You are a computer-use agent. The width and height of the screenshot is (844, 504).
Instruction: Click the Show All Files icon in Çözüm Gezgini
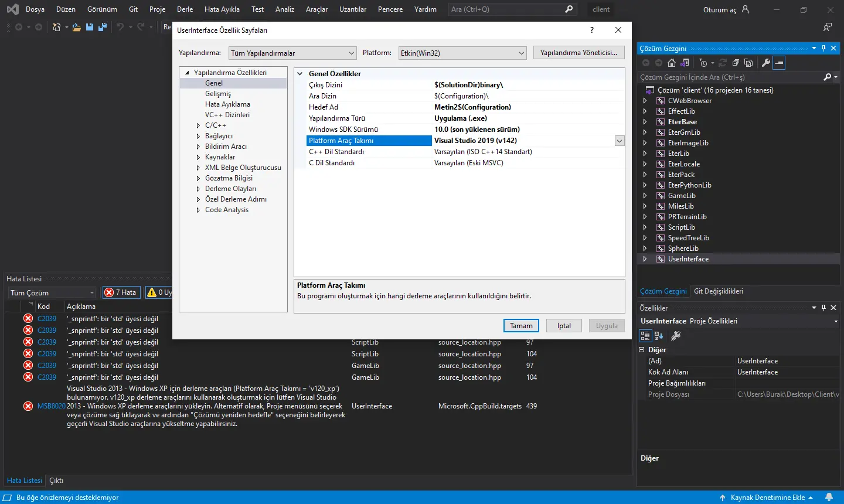pyautogui.click(x=748, y=63)
